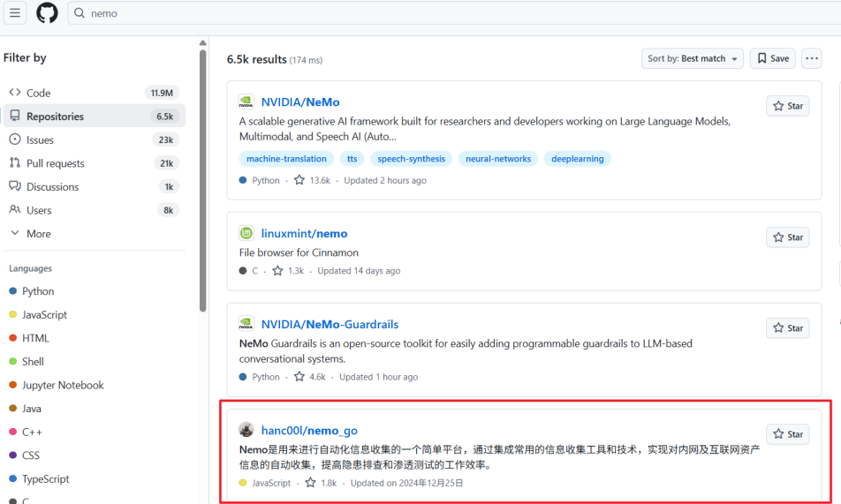The height and width of the screenshot is (504, 841).
Task: Filter results by Issues
Action: click(x=94, y=140)
